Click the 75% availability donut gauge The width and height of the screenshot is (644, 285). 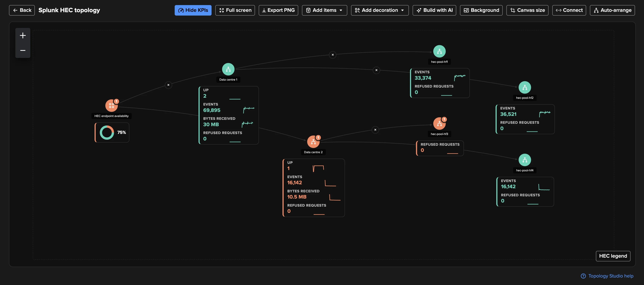tap(107, 133)
